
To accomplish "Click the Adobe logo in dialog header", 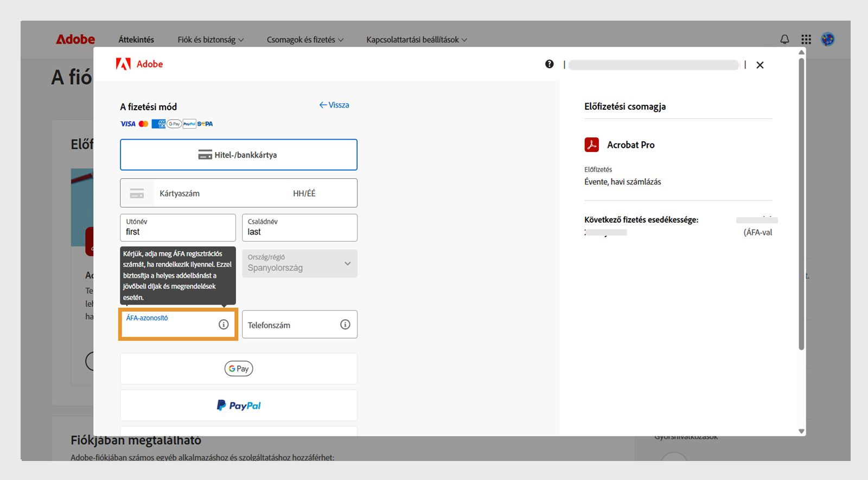I will click(139, 64).
